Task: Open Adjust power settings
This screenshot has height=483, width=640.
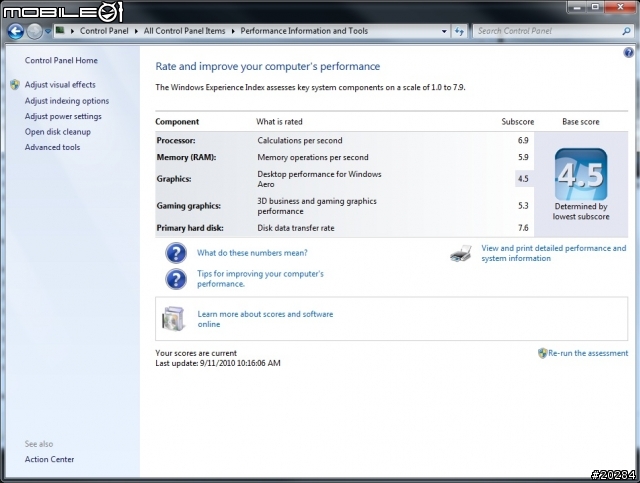Action: pos(63,116)
